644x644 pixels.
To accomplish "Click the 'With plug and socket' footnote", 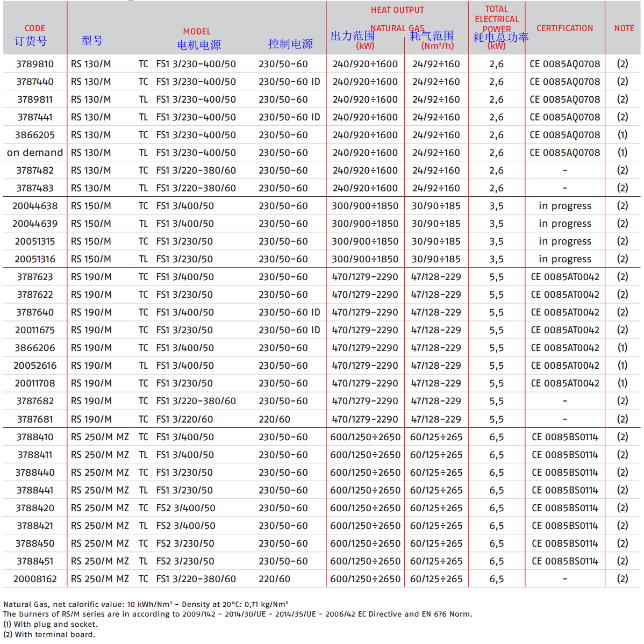I will [x=51, y=624].
